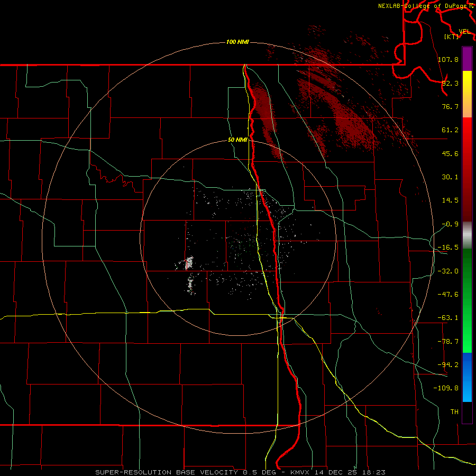Click the 76.7 value on the velocity scale

[x=450, y=106]
